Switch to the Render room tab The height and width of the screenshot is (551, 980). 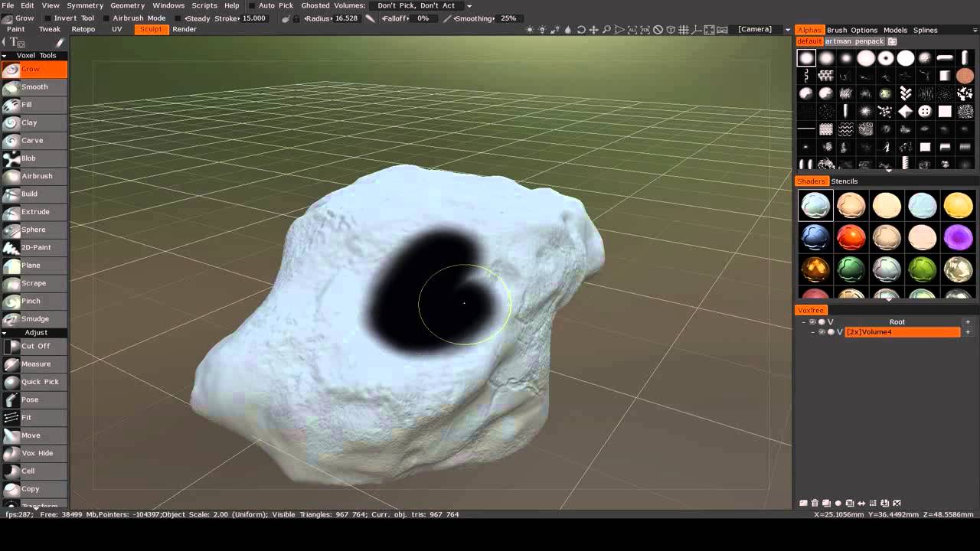point(185,29)
